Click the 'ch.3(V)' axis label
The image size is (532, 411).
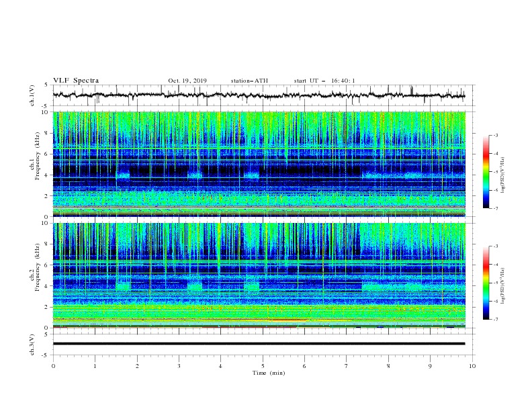pyautogui.click(x=32, y=345)
